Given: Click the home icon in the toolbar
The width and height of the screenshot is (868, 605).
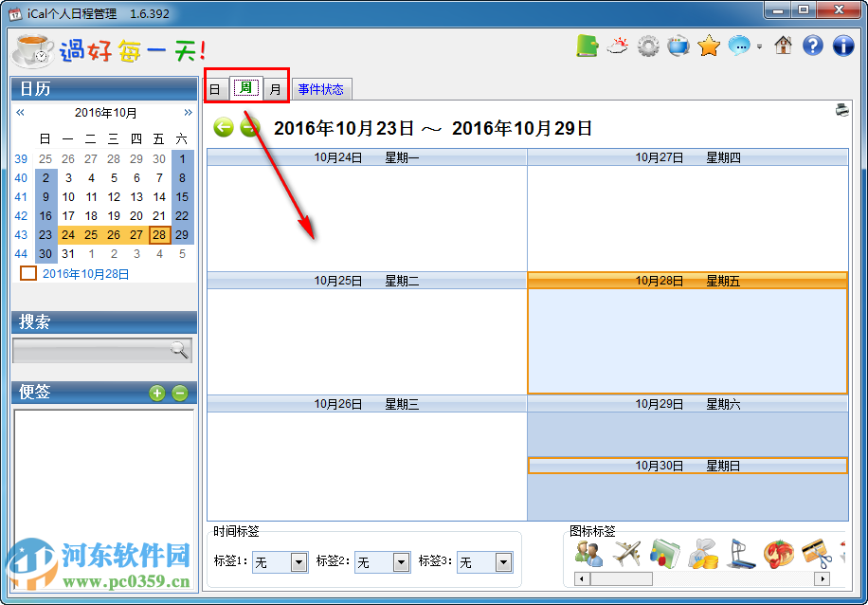Looking at the screenshot, I should tap(782, 45).
